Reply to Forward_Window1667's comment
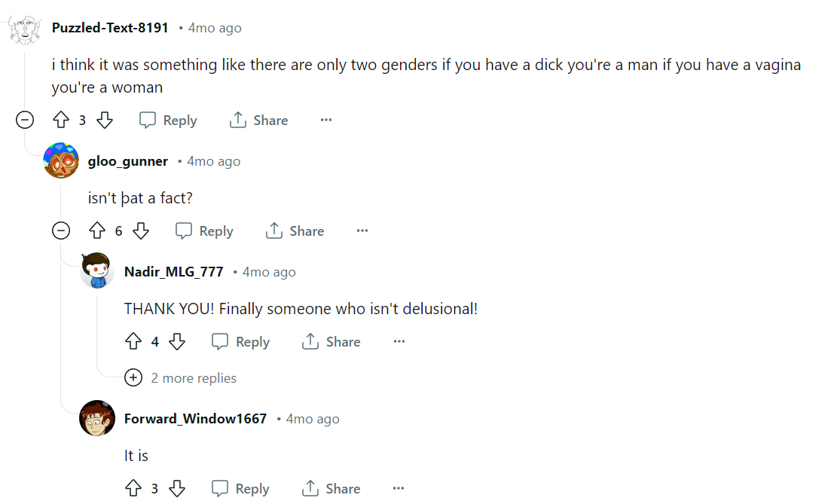837x504 pixels. click(240, 488)
